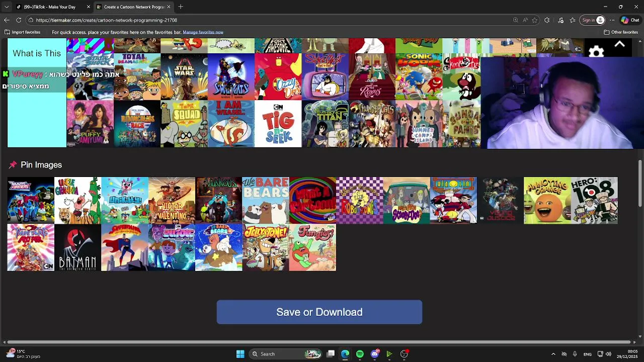Open the tab search dropdown arrow
644x362 pixels.
pyautogui.click(x=7, y=7)
